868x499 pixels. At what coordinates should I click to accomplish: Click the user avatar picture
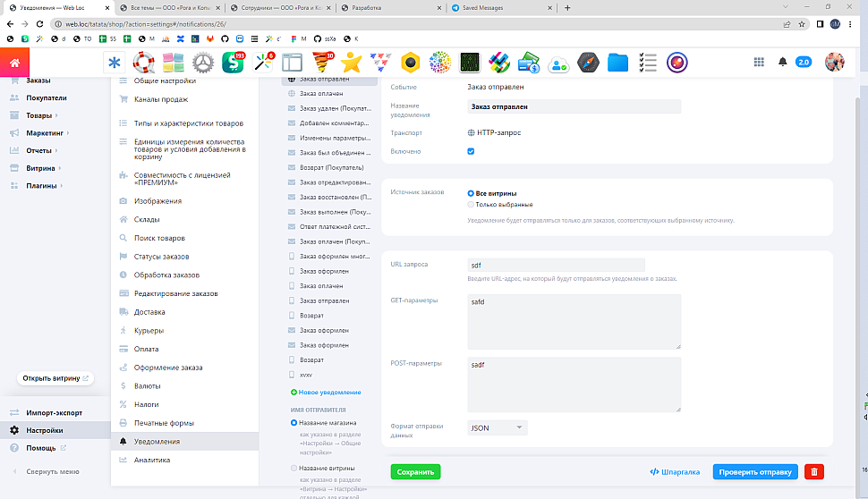[x=834, y=63]
